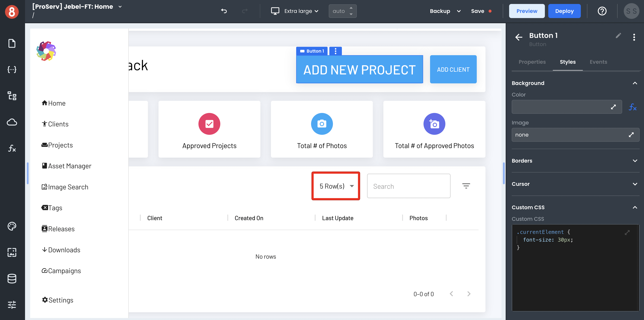Image resolution: width=644 pixels, height=320 pixels.
Task: Select the fx formula sidebar icon
Action: [12, 148]
